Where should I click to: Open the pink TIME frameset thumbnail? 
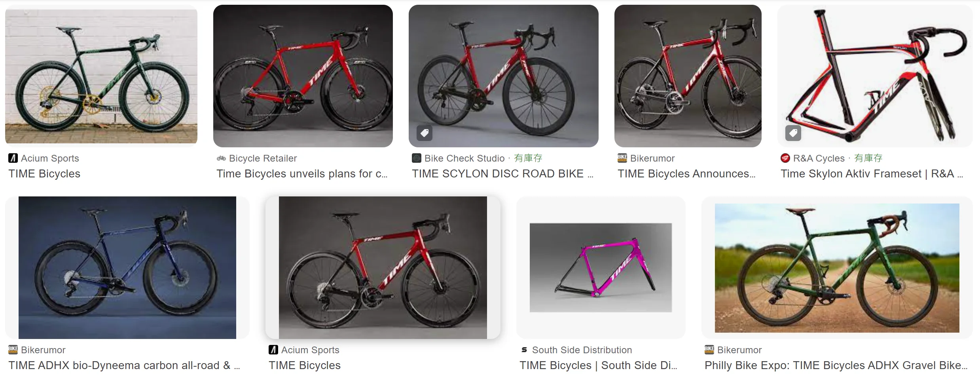click(x=601, y=268)
